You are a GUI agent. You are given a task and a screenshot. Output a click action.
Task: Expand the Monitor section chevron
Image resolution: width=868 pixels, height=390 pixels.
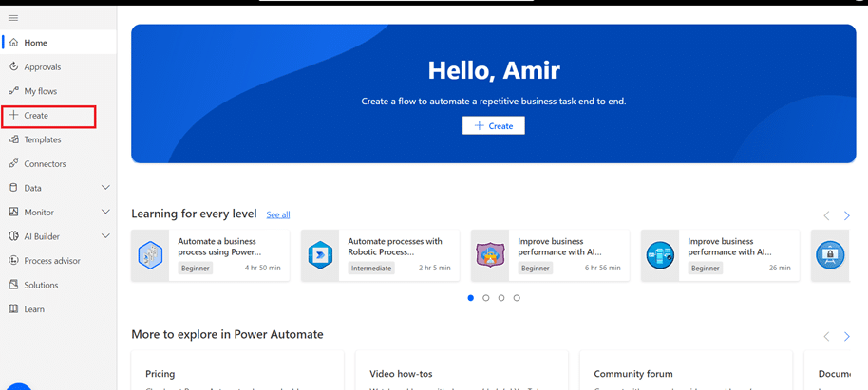(105, 212)
